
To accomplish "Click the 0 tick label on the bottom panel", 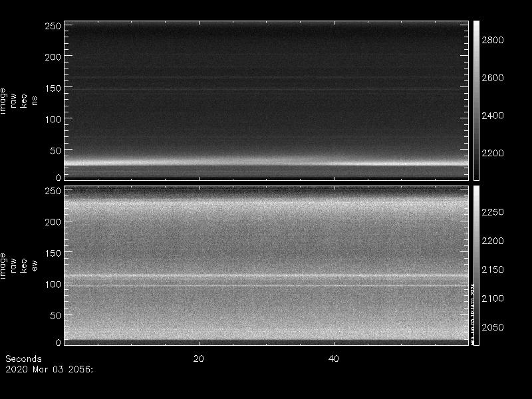I will click(x=58, y=342).
